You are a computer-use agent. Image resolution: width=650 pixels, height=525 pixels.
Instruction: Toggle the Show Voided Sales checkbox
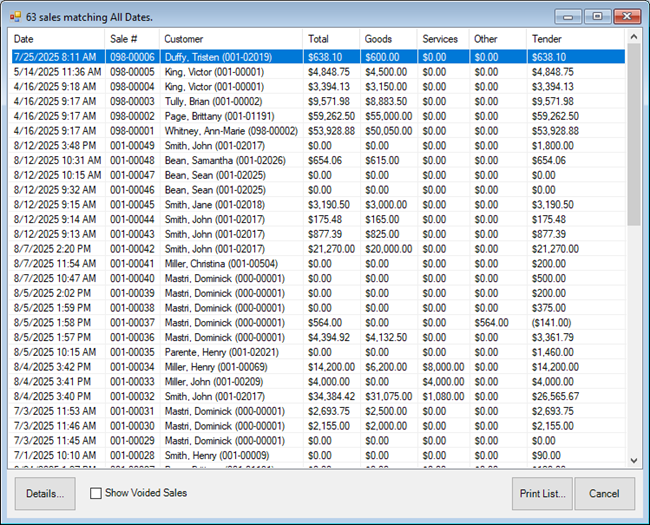(x=96, y=493)
